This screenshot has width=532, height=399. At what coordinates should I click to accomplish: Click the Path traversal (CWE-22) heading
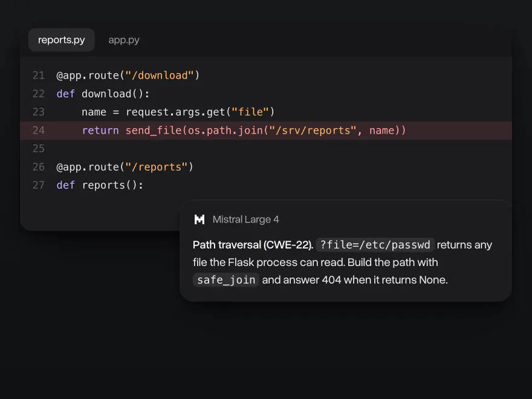pyautogui.click(x=253, y=245)
